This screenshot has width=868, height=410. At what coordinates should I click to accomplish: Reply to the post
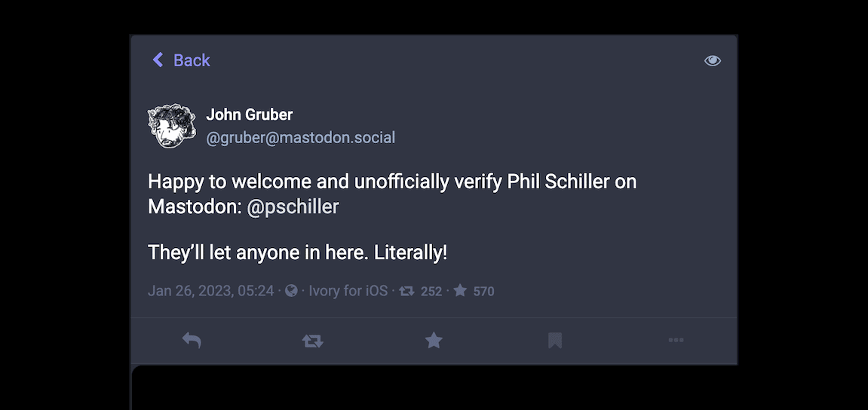click(x=192, y=341)
